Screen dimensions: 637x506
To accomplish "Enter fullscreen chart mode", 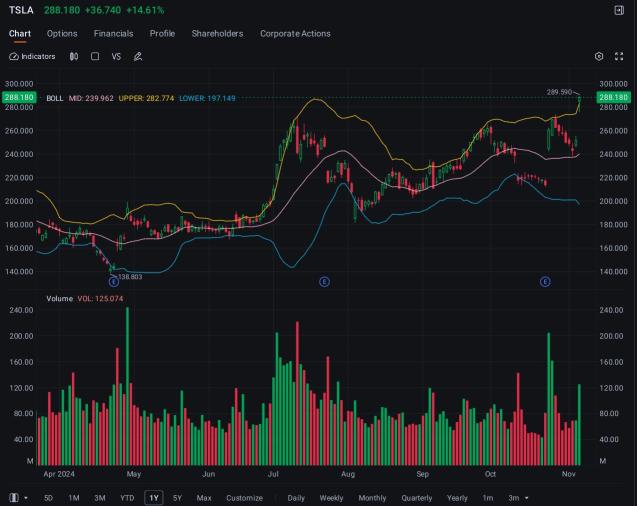I will pyautogui.click(x=619, y=56).
